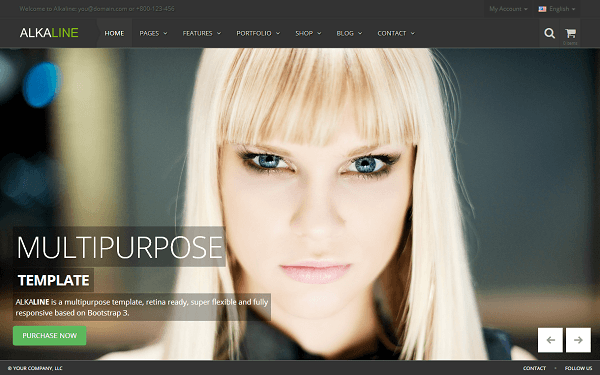The height and width of the screenshot is (375, 600).
Task: Open the Features menu
Action: (x=202, y=33)
